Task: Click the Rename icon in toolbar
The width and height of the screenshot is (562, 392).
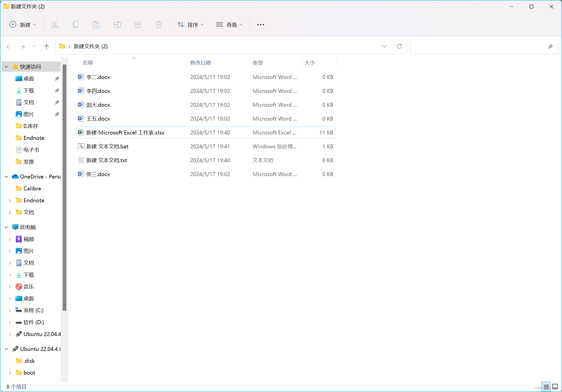Action: pyautogui.click(x=117, y=25)
